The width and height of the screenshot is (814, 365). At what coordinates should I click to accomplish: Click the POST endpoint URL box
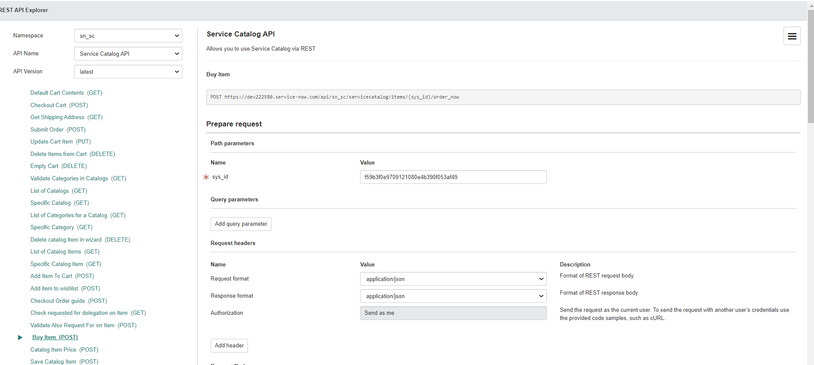[x=503, y=97]
